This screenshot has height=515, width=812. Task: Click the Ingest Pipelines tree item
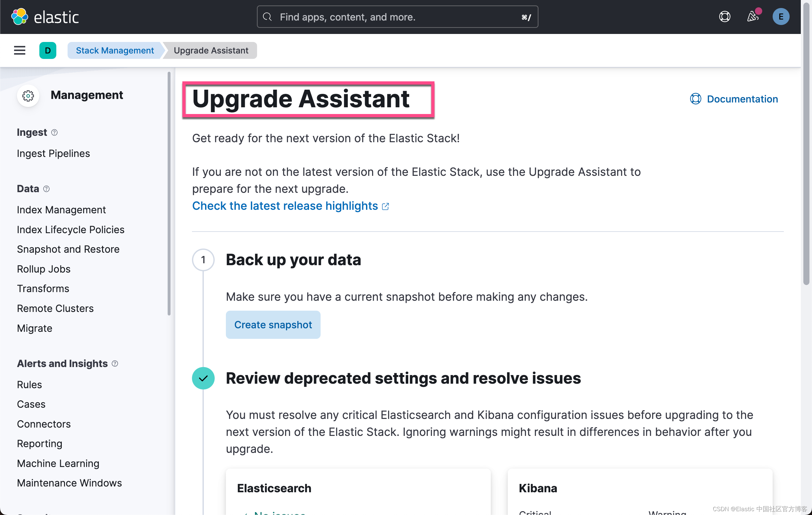coord(54,153)
